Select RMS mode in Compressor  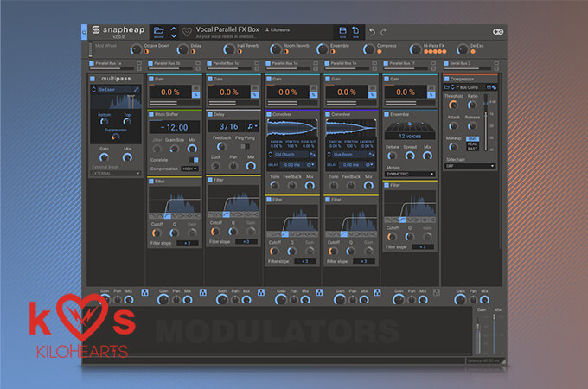[472, 139]
